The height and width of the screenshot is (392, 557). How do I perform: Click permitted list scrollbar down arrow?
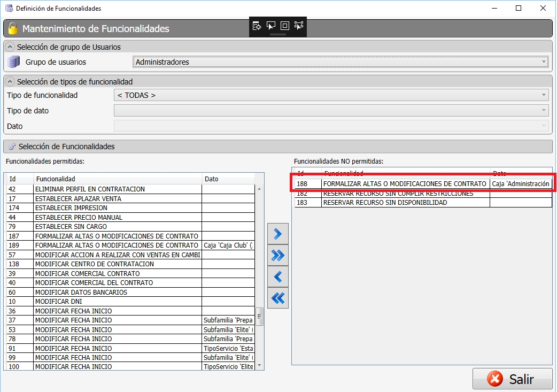259,365
